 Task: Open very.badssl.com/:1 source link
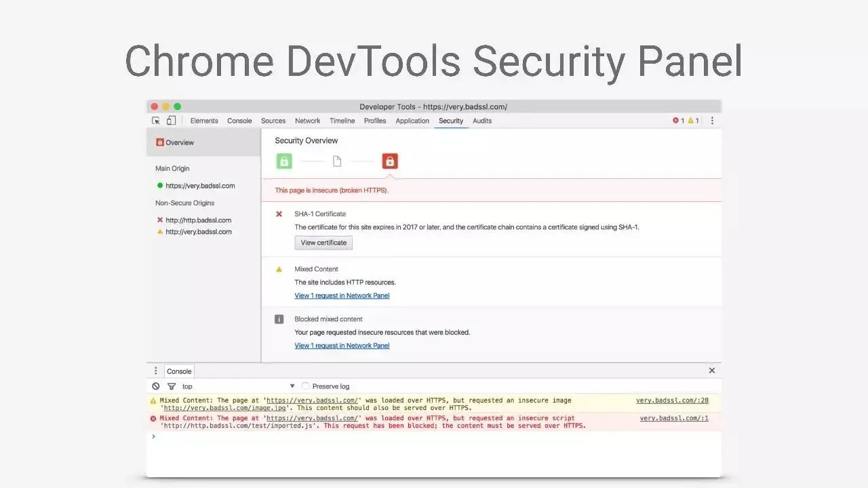(x=674, y=418)
